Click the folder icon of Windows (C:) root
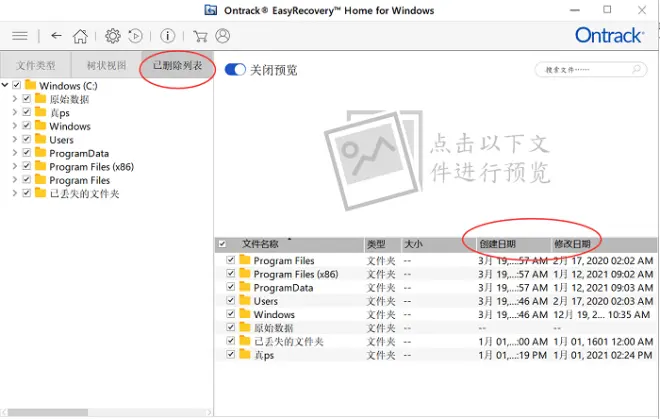The height and width of the screenshot is (419, 660). (x=30, y=85)
